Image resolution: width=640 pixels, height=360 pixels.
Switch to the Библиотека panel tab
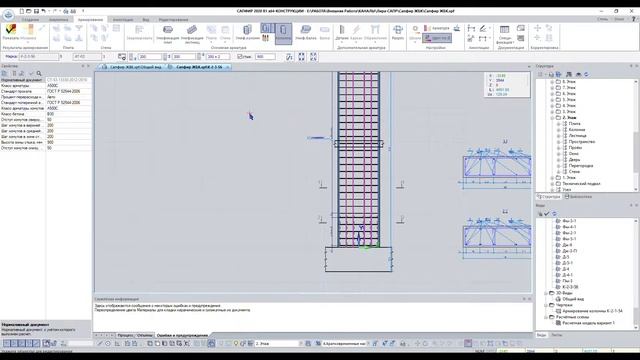(578, 197)
